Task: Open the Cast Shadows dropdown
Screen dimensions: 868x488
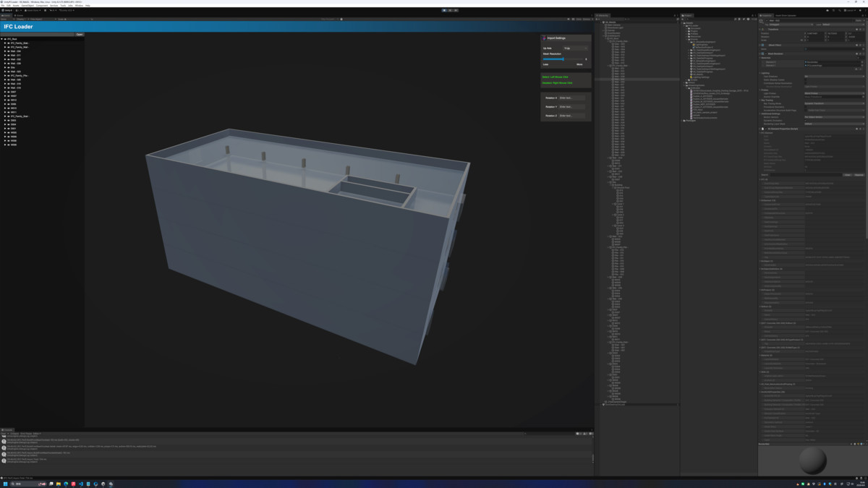Action: [x=834, y=76]
